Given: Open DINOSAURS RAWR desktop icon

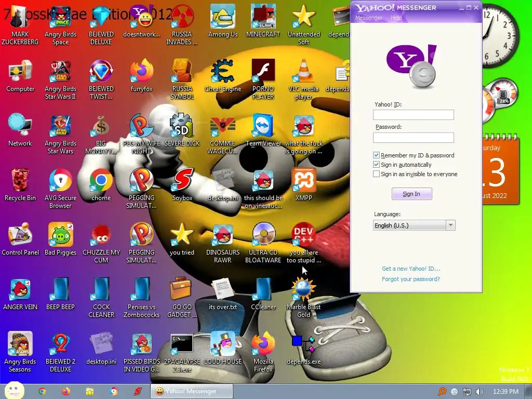Looking at the screenshot, I should pos(223,243).
